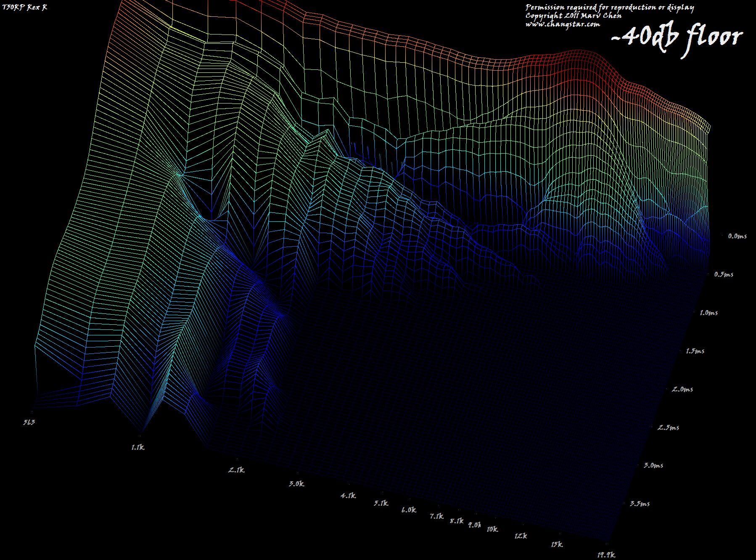The width and height of the screenshot is (756, 560).
Task: Click the Copyright 2011 Marv Chen line
Action: coord(574,16)
